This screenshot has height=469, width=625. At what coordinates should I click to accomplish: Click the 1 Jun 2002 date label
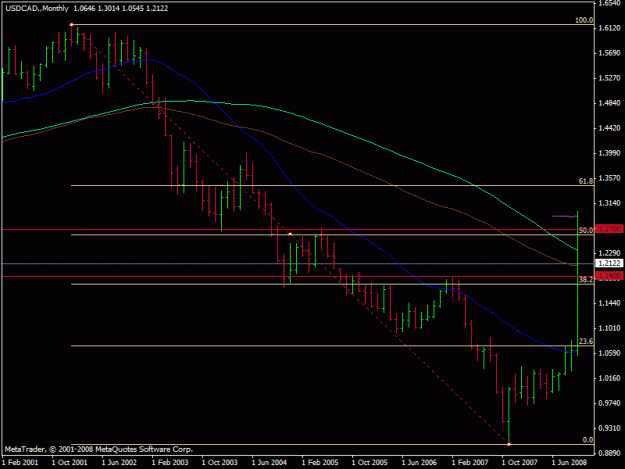[x=119, y=463]
